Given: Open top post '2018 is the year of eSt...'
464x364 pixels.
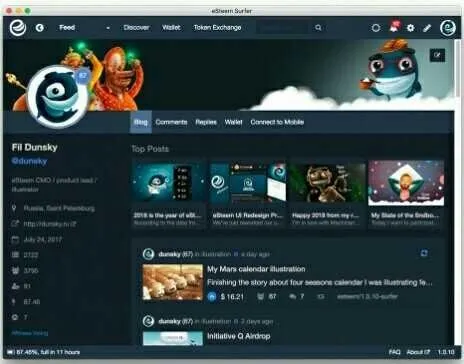Looking at the screenshot, I should tap(169, 195).
